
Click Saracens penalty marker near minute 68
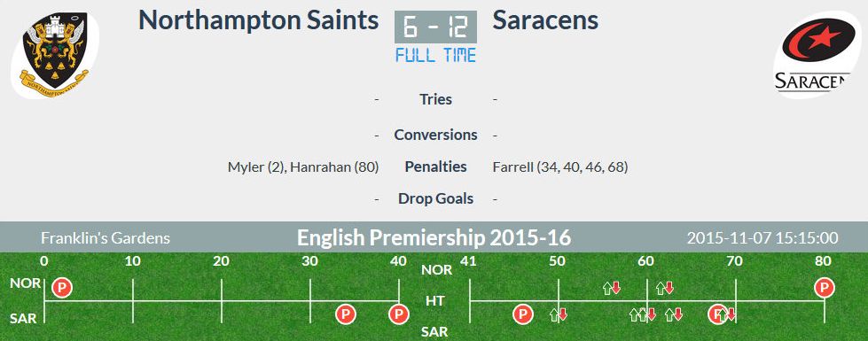click(x=718, y=314)
